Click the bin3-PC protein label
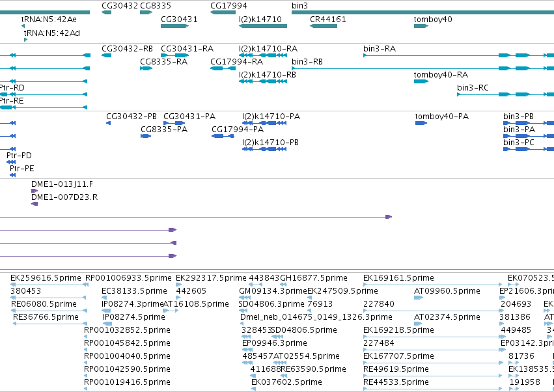The image size is (554, 392). click(519, 143)
